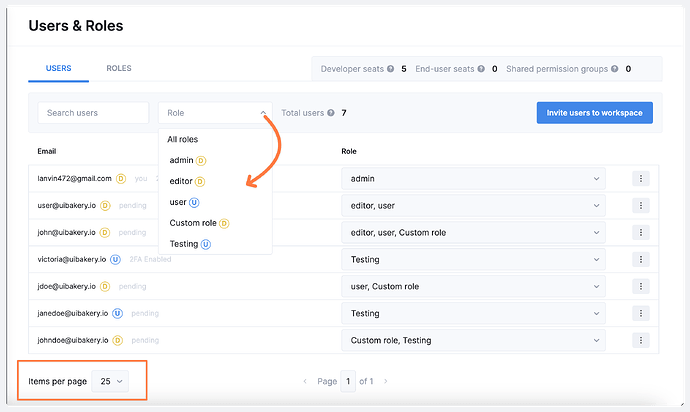Click the D badge next to john@uibakery.io
The width and height of the screenshot is (690, 412).
tap(105, 232)
